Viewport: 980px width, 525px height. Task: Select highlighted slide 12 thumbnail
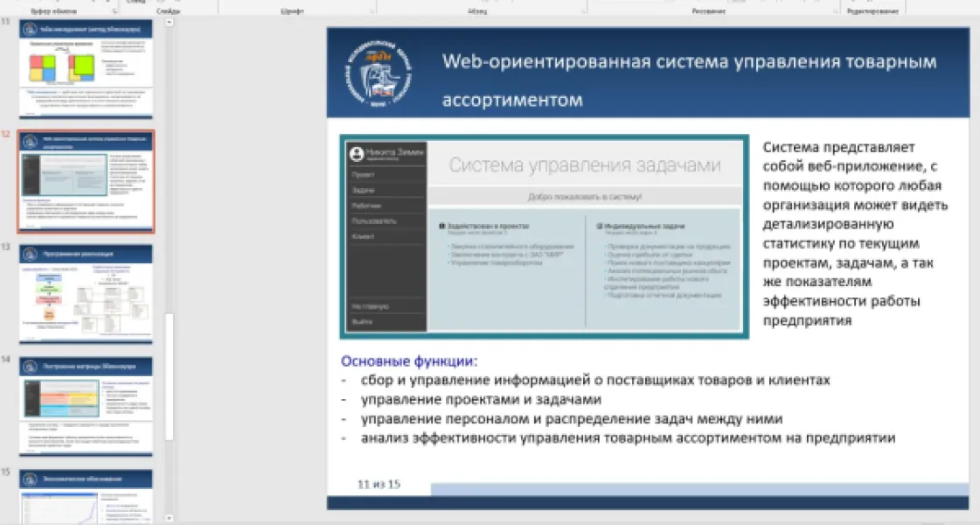86,181
